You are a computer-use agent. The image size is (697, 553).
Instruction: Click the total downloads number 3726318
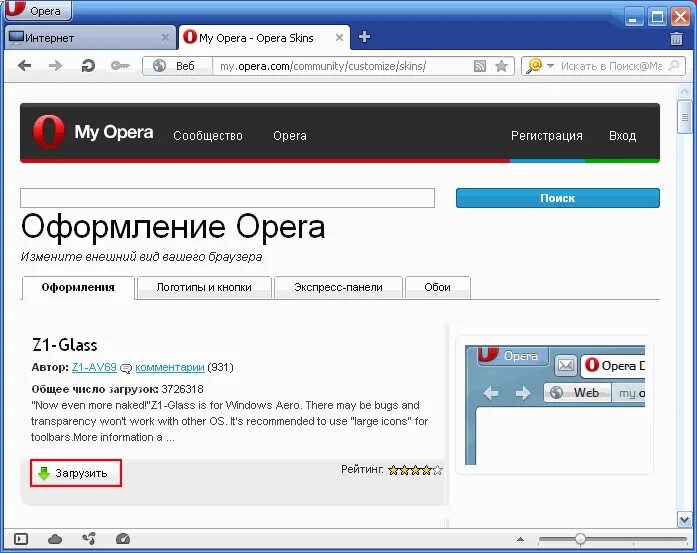pyautogui.click(x=182, y=389)
